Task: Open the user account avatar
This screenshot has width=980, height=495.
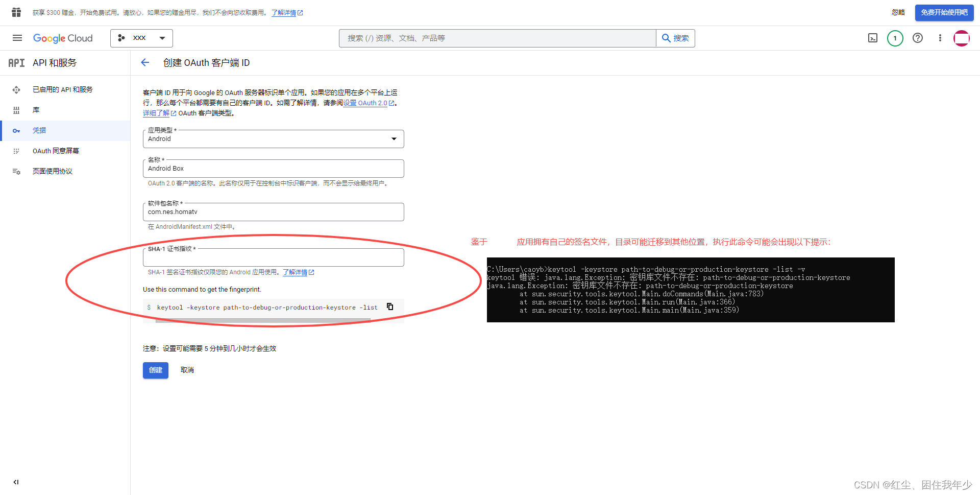Action: (x=962, y=38)
